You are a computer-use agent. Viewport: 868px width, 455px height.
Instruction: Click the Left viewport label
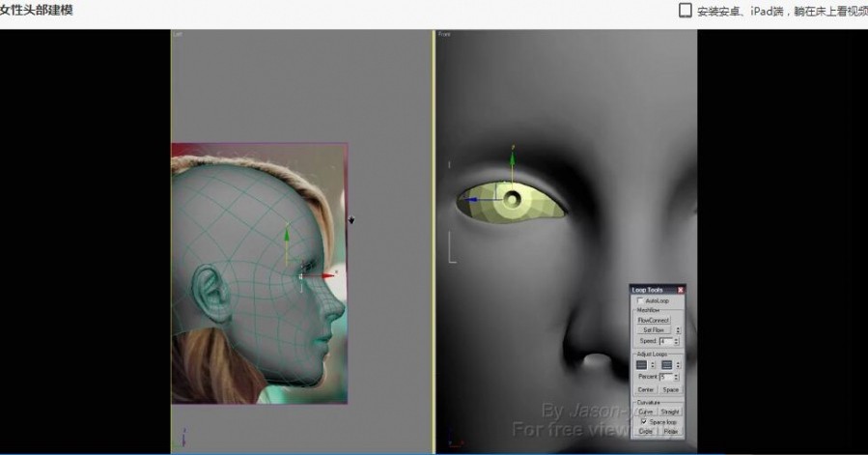(177, 35)
